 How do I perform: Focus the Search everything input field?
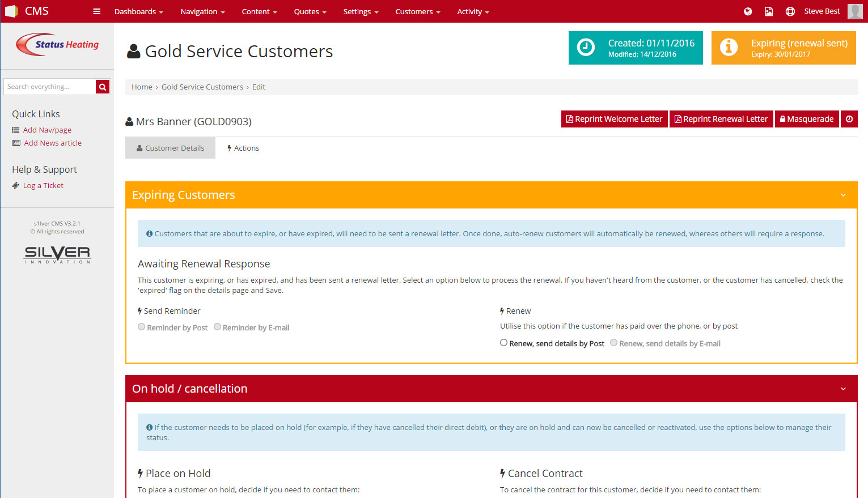click(50, 87)
